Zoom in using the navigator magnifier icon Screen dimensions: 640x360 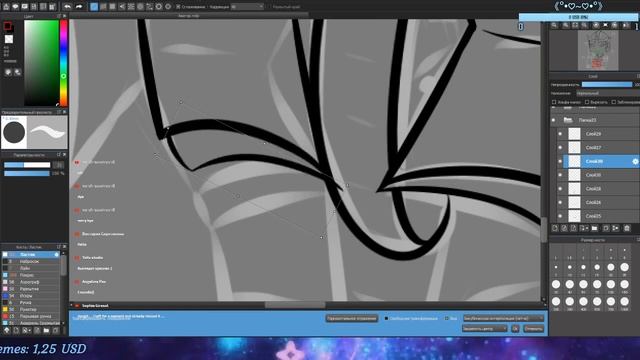point(554,25)
